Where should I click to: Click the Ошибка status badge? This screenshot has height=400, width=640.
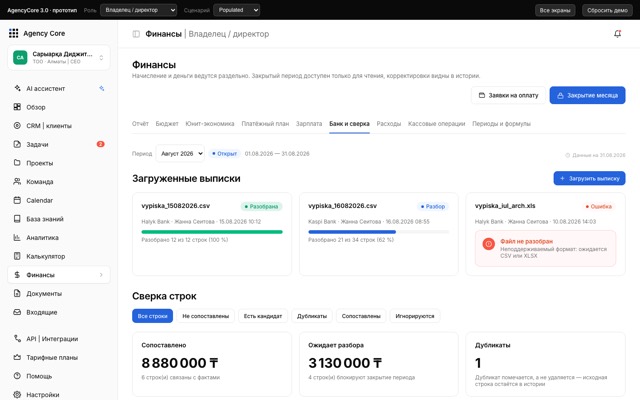pos(599,207)
